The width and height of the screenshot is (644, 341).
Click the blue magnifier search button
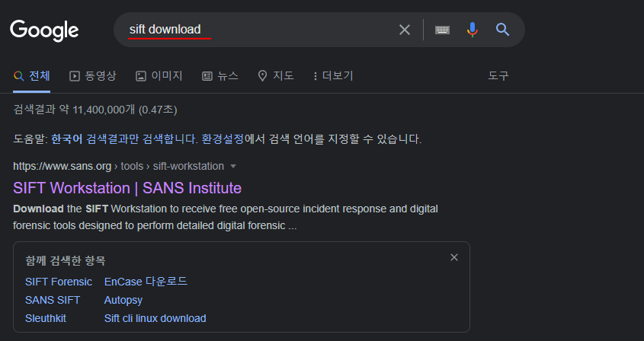(502, 30)
